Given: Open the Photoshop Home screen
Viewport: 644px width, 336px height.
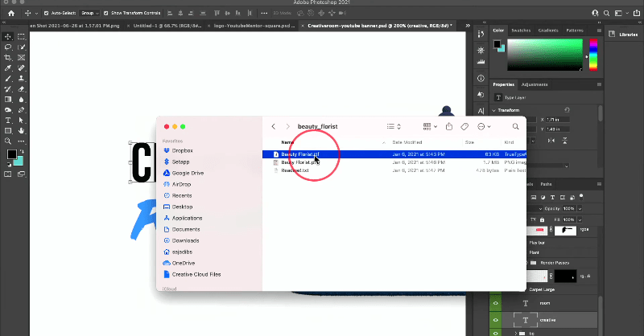Looking at the screenshot, I should (11, 13).
